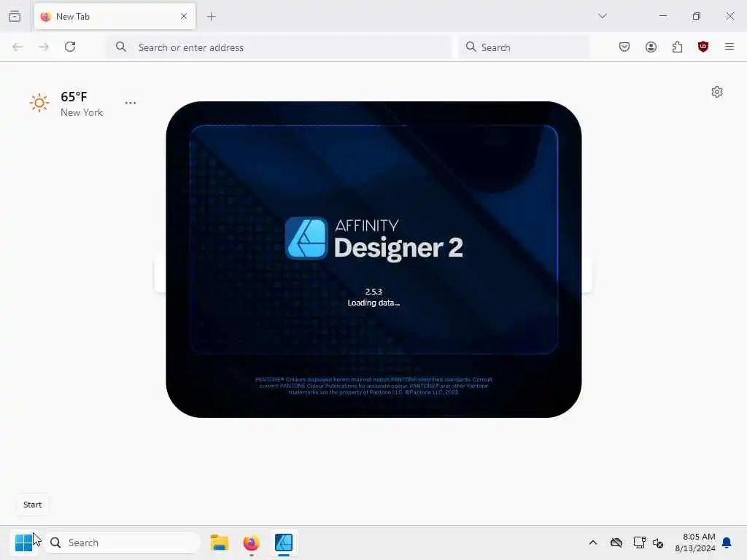Click the Windows Start button
The height and width of the screenshot is (560, 747).
pyautogui.click(x=23, y=542)
